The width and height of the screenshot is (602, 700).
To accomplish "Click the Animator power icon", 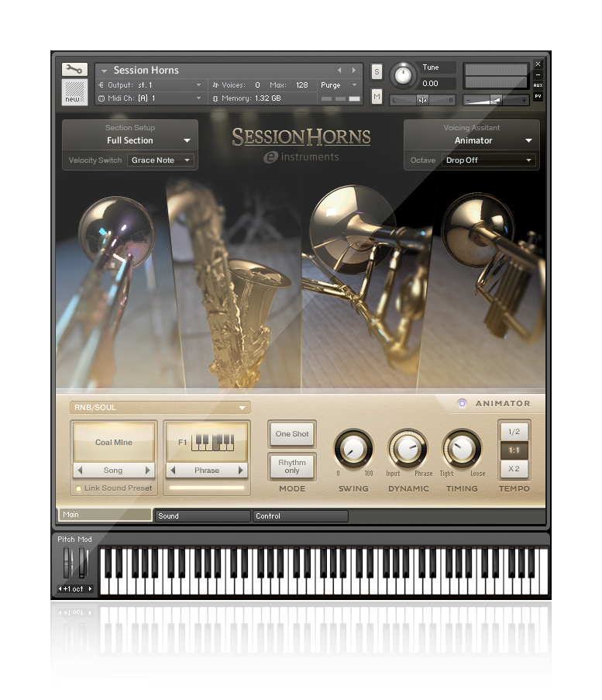I will click(x=462, y=403).
